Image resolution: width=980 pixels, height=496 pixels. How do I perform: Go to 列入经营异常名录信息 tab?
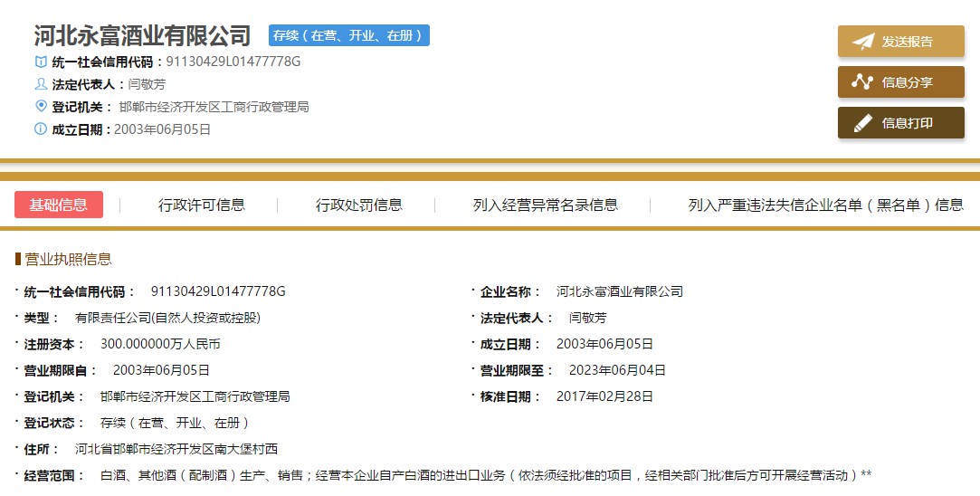click(x=546, y=205)
